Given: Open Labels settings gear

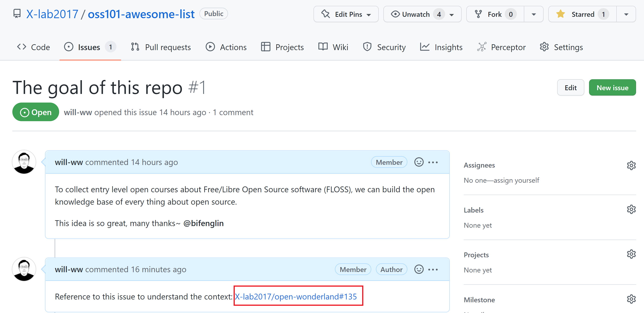Looking at the screenshot, I should click(631, 210).
